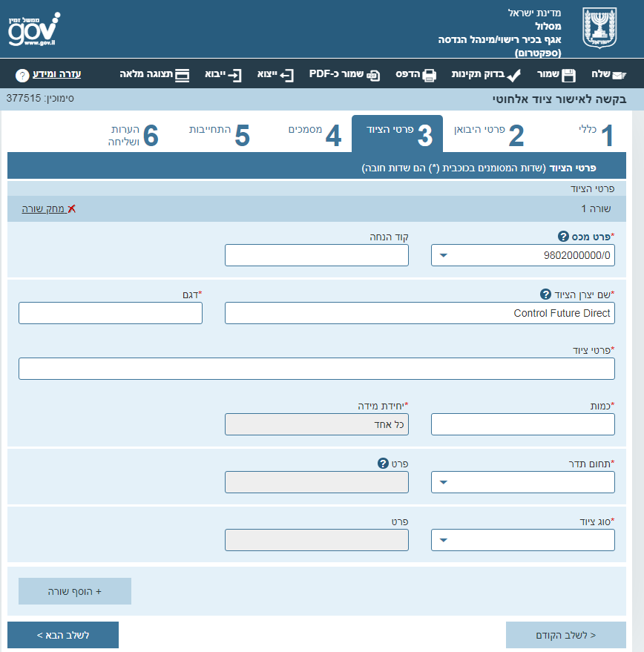Click the שלח send envelope icon
This screenshot has width=644, height=652.
tap(619, 75)
